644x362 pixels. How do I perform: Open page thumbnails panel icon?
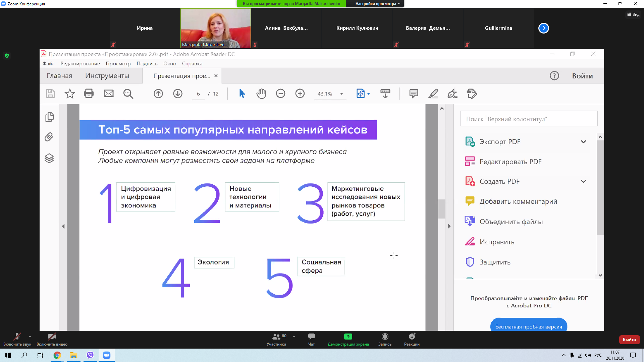(49, 117)
